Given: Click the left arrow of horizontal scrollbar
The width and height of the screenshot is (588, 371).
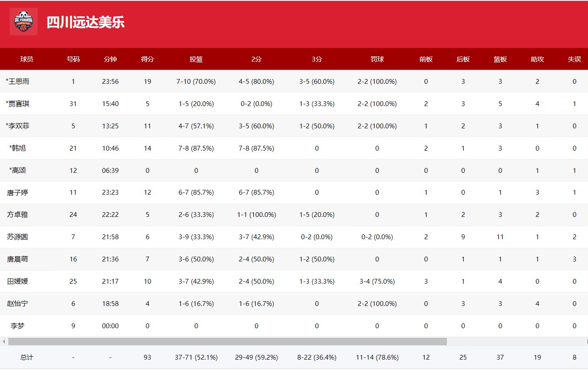Looking at the screenshot, I should [x=4, y=341].
